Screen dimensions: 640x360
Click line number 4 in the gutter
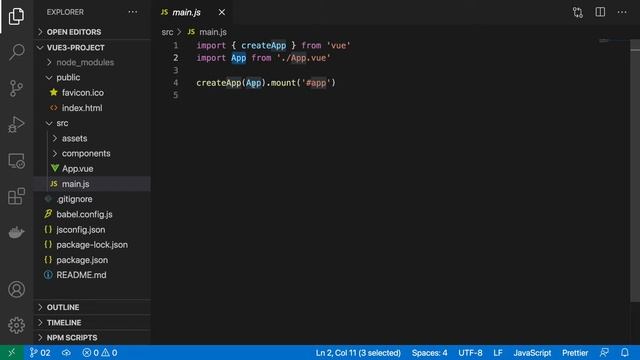pyautogui.click(x=176, y=83)
